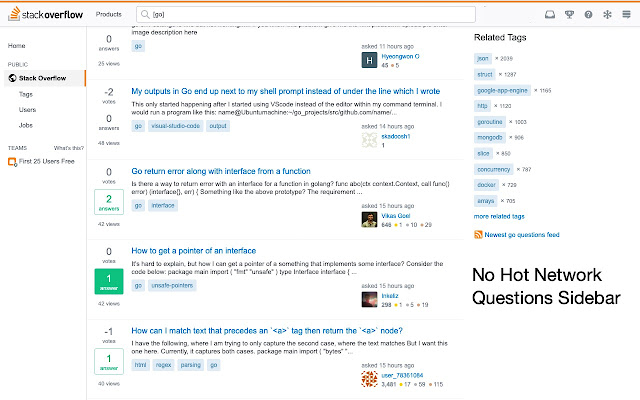Click the Stack Overflow logo
This screenshot has width=640, height=400.
[x=46, y=14]
